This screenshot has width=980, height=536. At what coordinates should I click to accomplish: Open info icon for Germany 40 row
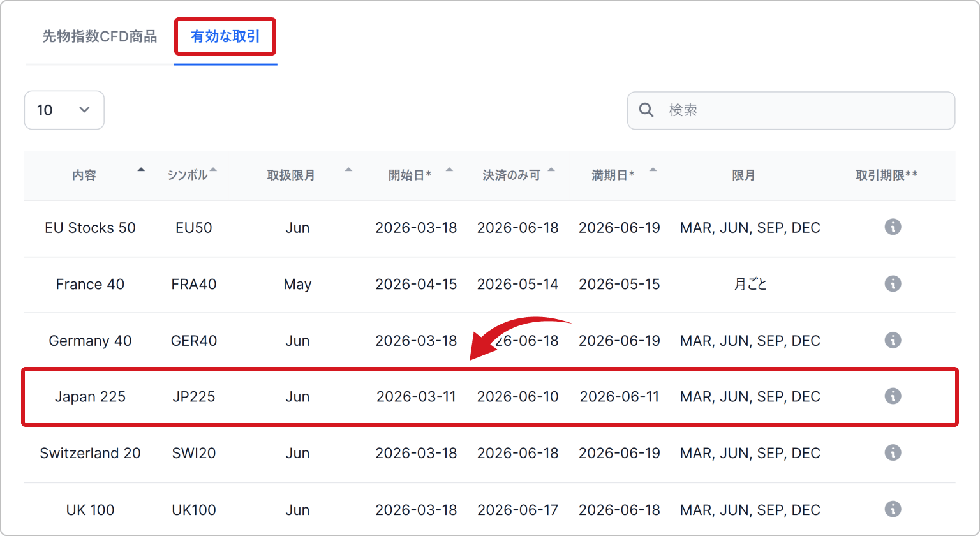(x=893, y=340)
